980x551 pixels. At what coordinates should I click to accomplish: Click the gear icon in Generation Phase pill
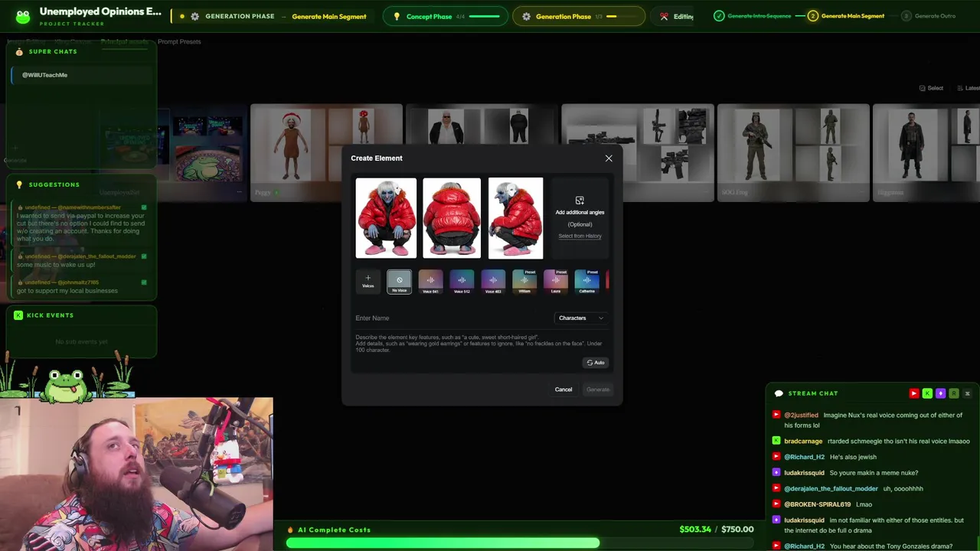click(x=526, y=16)
